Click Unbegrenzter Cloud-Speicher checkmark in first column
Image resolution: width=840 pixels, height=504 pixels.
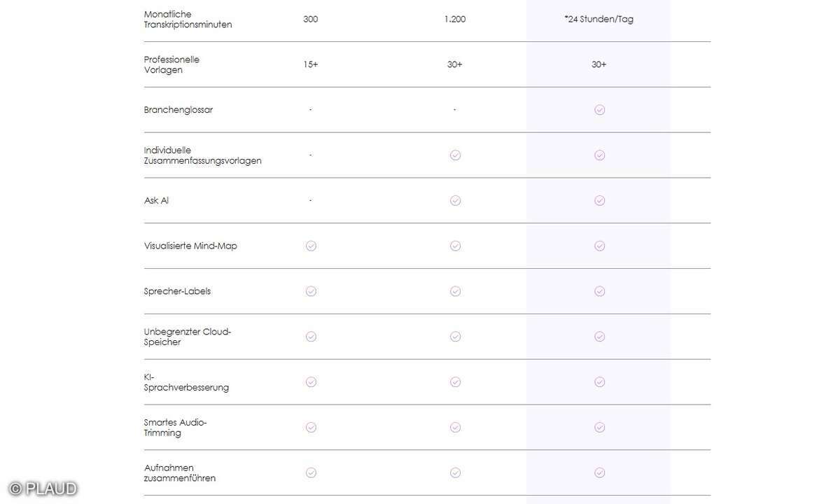coord(311,337)
